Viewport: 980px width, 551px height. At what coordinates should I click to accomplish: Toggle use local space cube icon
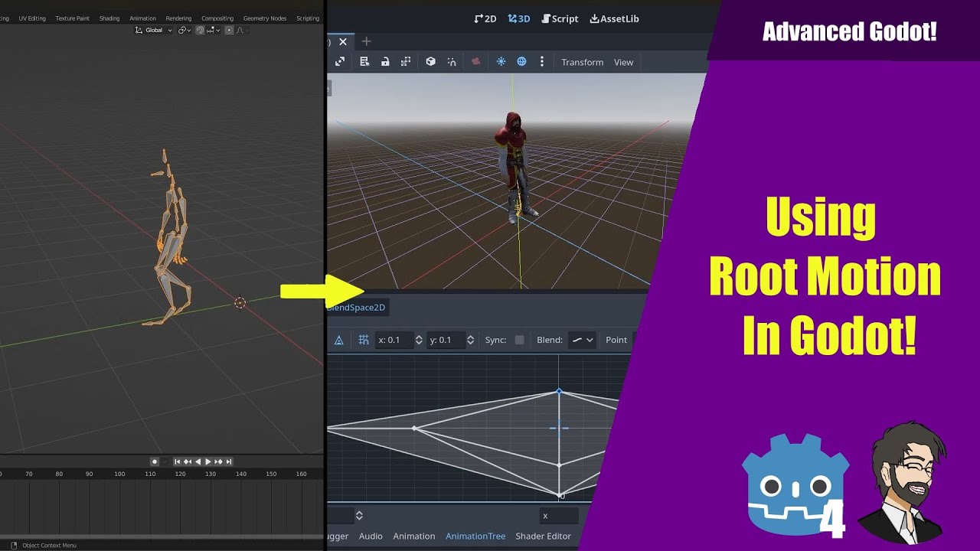[430, 62]
